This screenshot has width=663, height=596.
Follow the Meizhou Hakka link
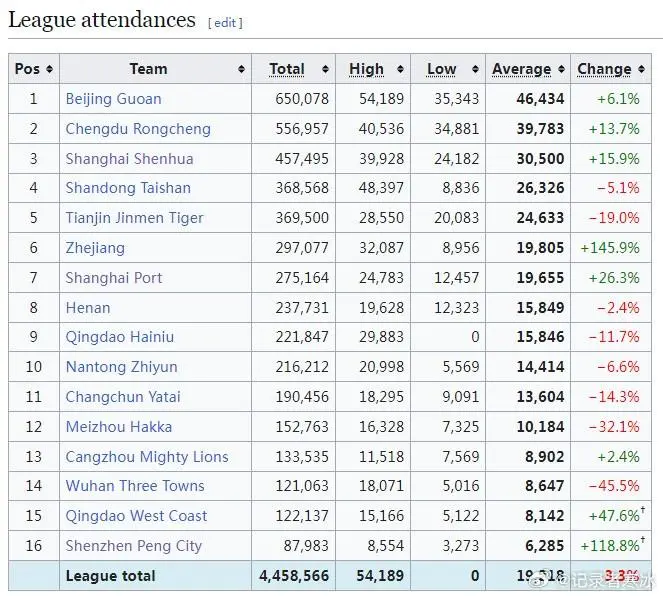point(119,427)
